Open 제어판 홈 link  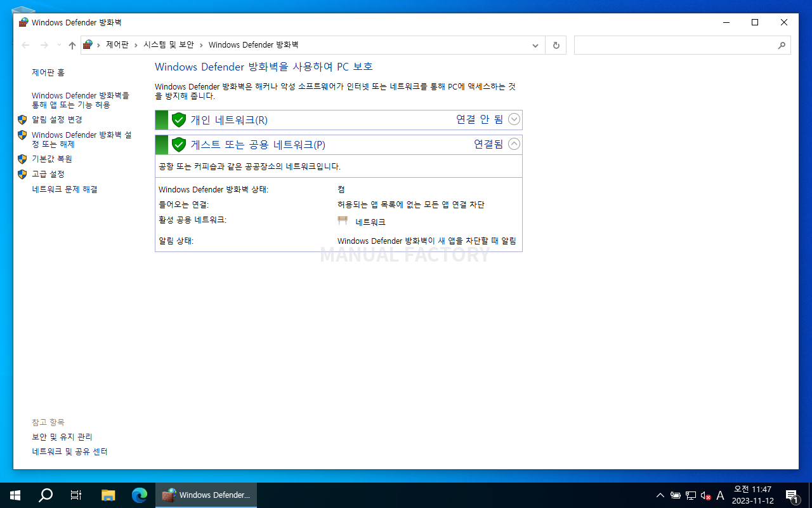tap(48, 73)
